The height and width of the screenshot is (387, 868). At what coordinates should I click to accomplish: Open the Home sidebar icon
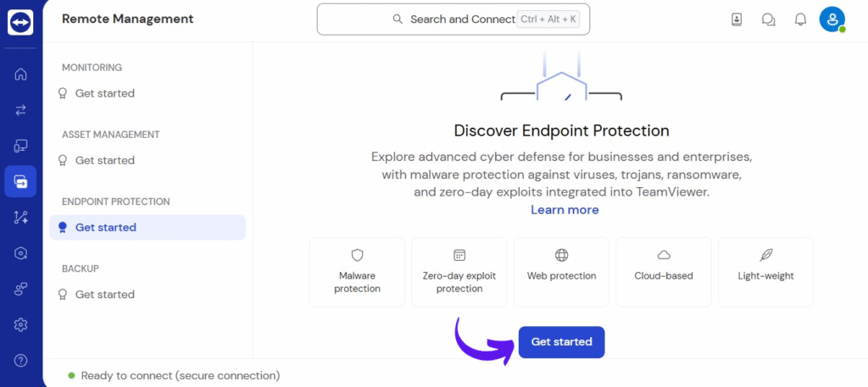click(x=20, y=74)
